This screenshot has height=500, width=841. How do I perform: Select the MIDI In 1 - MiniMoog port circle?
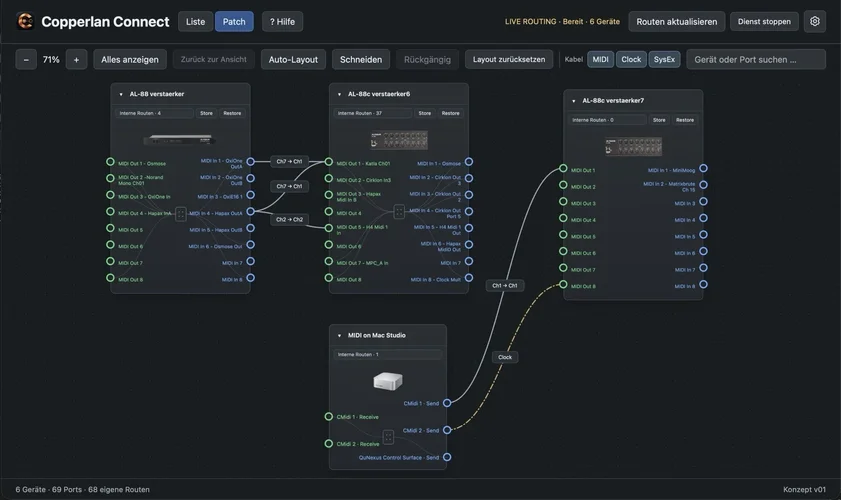703,168
